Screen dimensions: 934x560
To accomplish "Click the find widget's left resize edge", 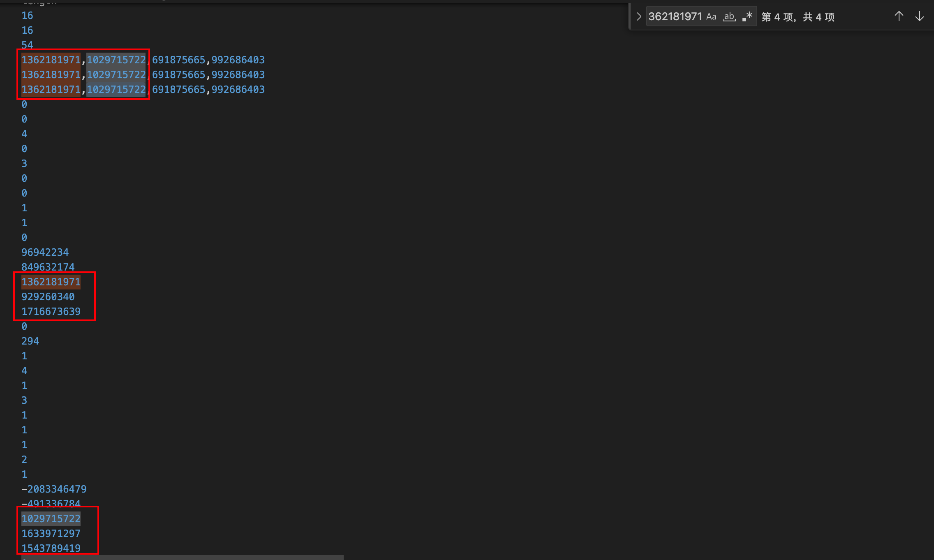I will 630,16.
